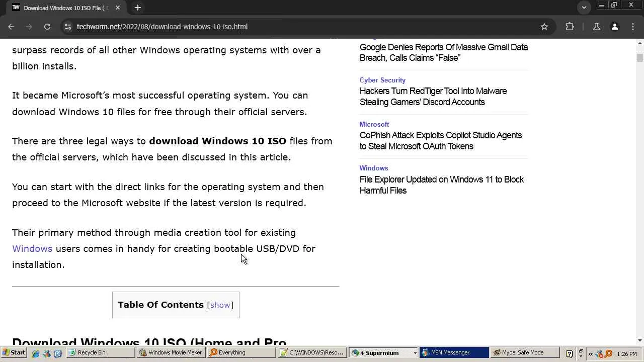The image size is (644, 362).
Task: Open the Microsoft category link
Action: (x=374, y=124)
